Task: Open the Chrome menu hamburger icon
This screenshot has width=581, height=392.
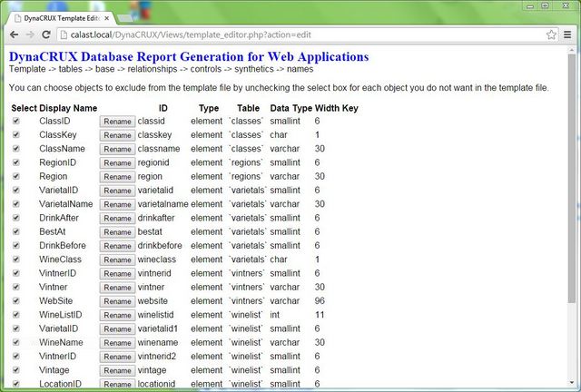Action: 566,34
